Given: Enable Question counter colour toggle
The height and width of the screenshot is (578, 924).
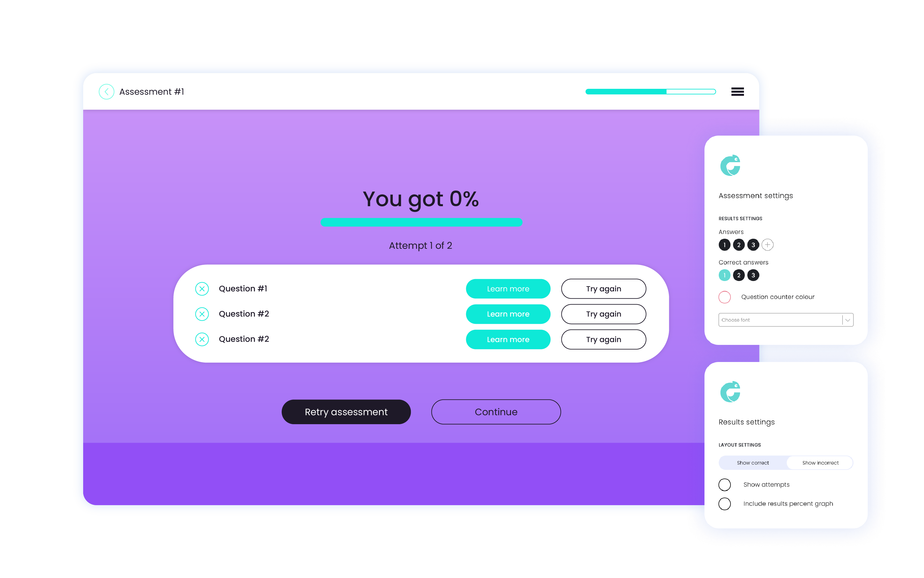Looking at the screenshot, I should click(725, 297).
